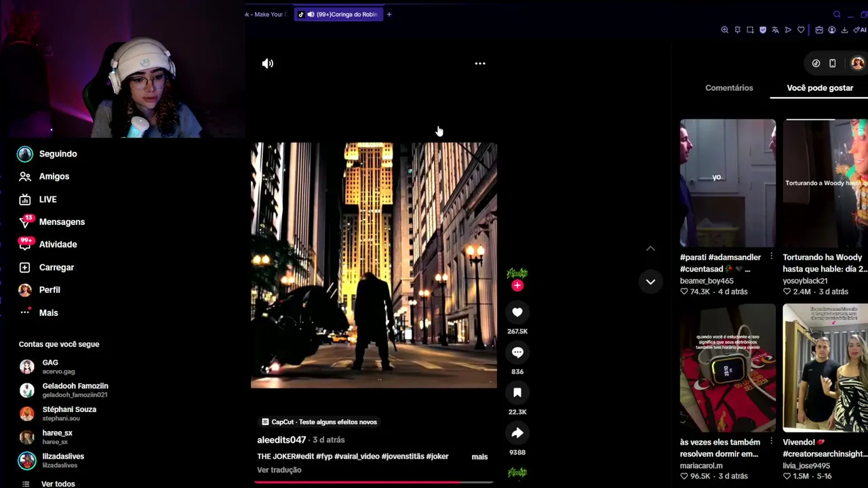
Task: Click Carregar to upload a video
Action: click(x=46, y=267)
